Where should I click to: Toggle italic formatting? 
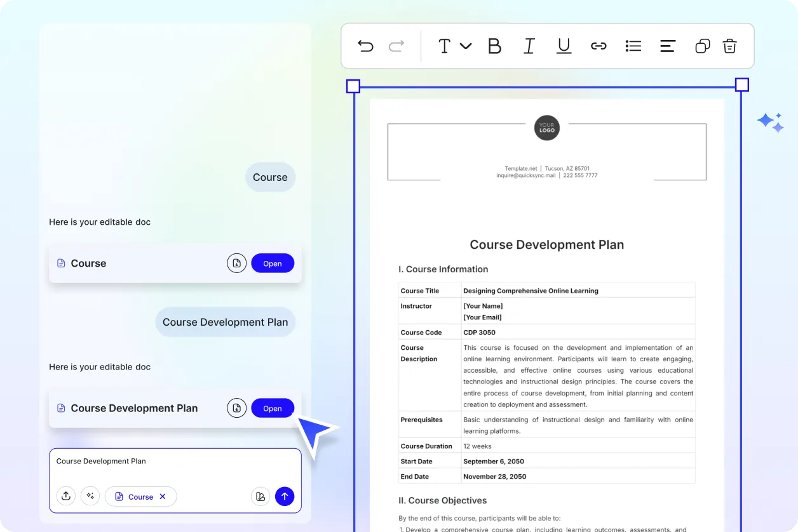pyautogui.click(x=529, y=46)
